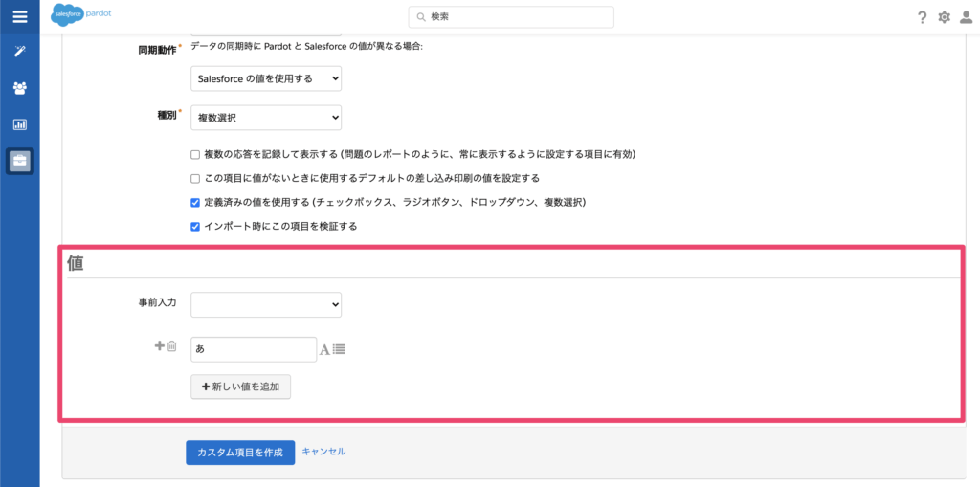Open the settings gear icon
Image resolution: width=980 pixels, height=487 pixels.
click(944, 17)
